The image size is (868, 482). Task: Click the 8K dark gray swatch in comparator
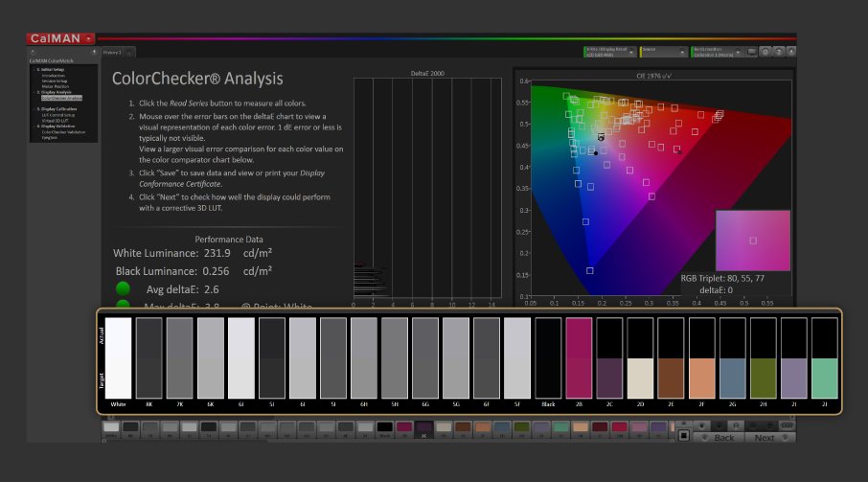point(148,358)
